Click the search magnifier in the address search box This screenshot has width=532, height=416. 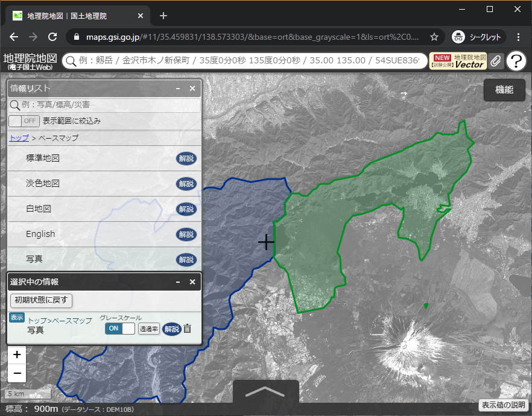tap(71, 61)
